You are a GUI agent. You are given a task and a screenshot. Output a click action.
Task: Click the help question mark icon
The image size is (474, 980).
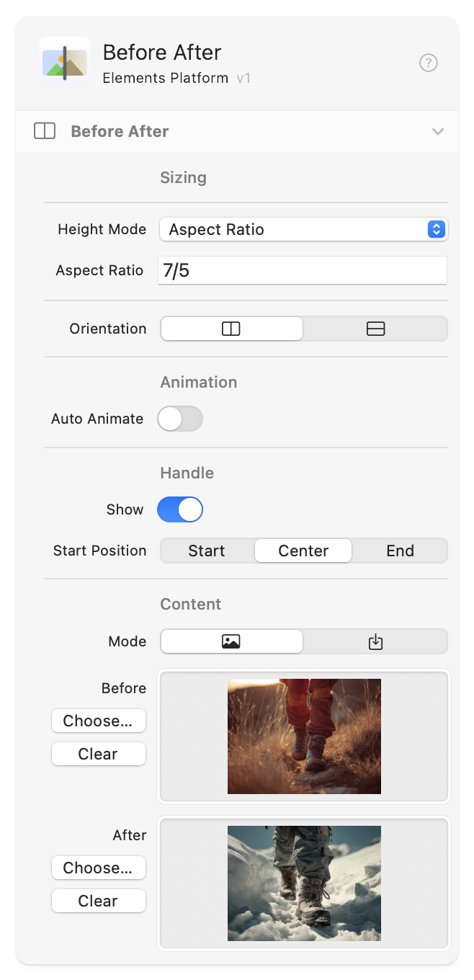(428, 63)
